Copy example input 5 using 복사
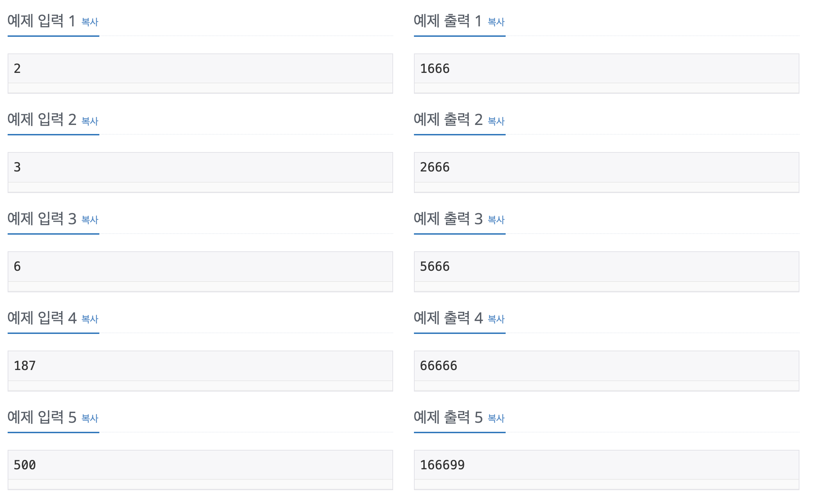Image resolution: width=814 pixels, height=504 pixels. pyautogui.click(x=90, y=418)
